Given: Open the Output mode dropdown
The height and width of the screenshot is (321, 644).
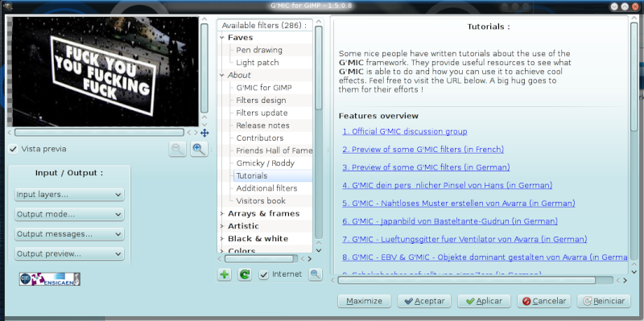Looking at the screenshot, I should pos(69,214).
